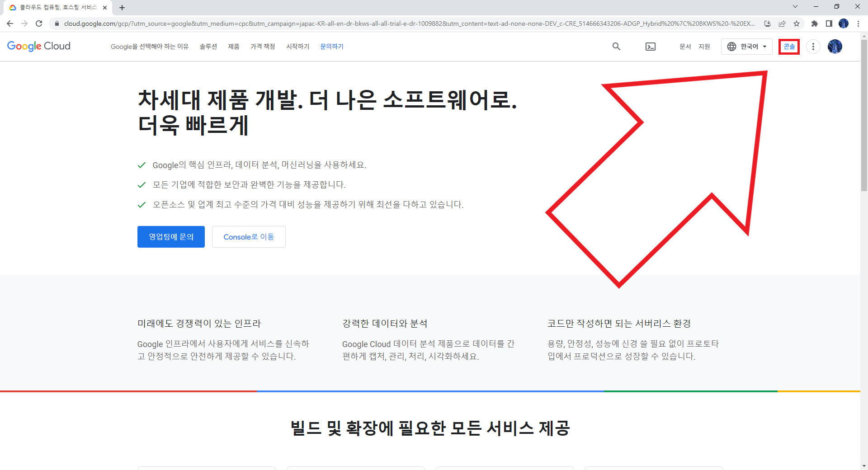Open the 지원 link

coord(704,47)
